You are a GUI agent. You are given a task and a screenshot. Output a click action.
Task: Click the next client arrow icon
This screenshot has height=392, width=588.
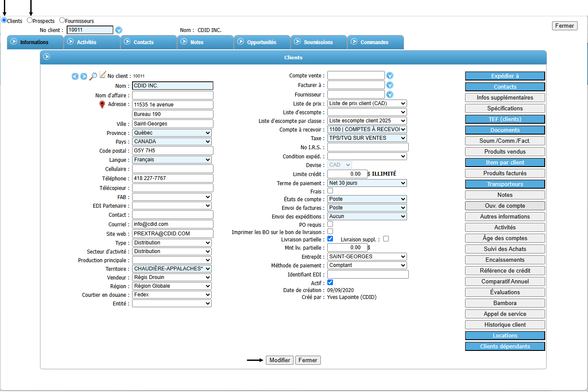pos(84,77)
